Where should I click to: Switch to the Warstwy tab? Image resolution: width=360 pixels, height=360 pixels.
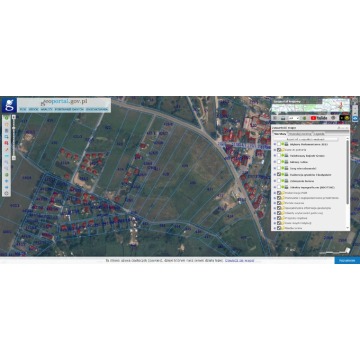(x=280, y=134)
